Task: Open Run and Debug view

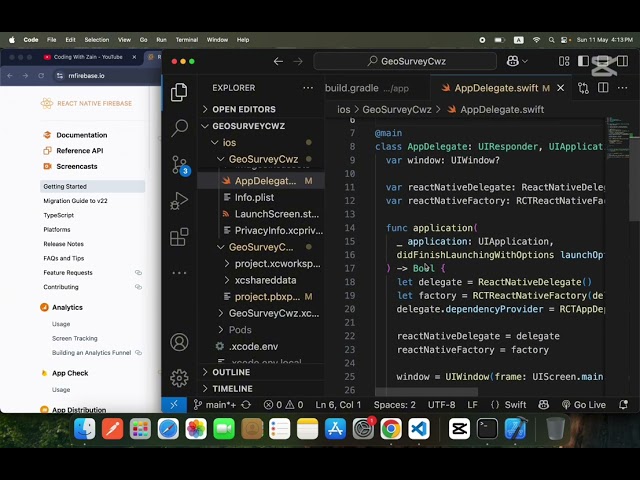Action: 179,200
